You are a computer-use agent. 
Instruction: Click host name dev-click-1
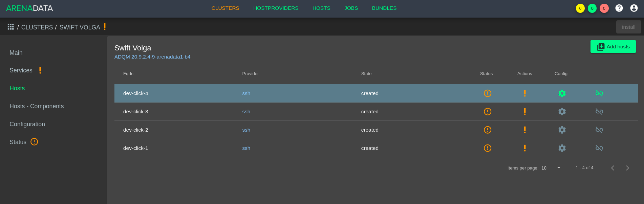pyautogui.click(x=136, y=148)
